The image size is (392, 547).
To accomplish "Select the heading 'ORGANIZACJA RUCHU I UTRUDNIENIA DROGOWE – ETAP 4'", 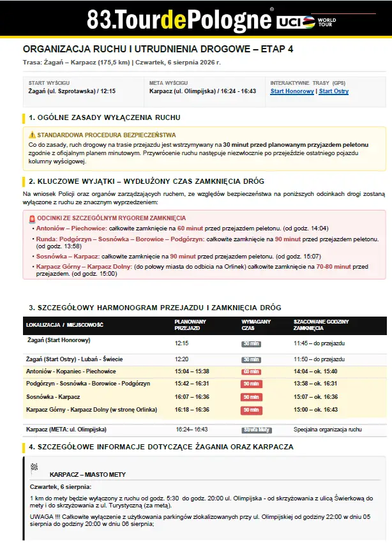I will pyautogui.click(x=158, y=49).
